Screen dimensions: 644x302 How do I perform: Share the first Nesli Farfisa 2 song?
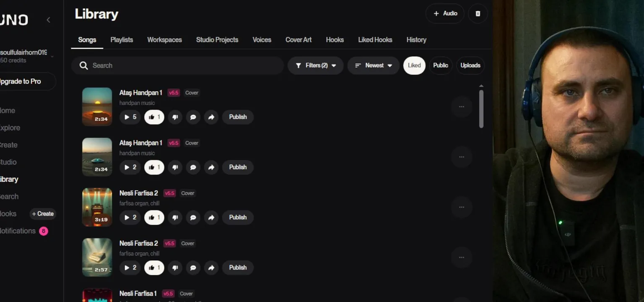tap(211, 217)
